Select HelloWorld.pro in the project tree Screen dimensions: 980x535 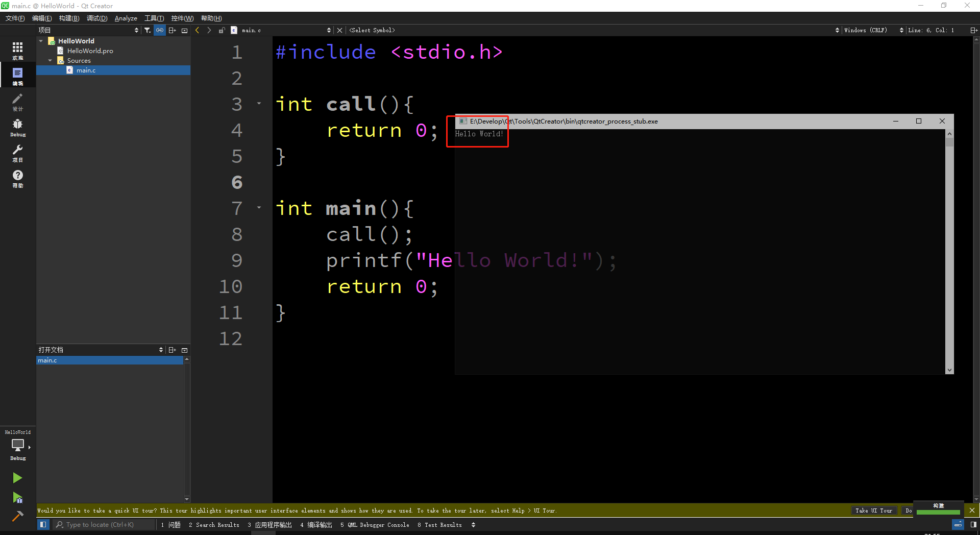[90, 51]
